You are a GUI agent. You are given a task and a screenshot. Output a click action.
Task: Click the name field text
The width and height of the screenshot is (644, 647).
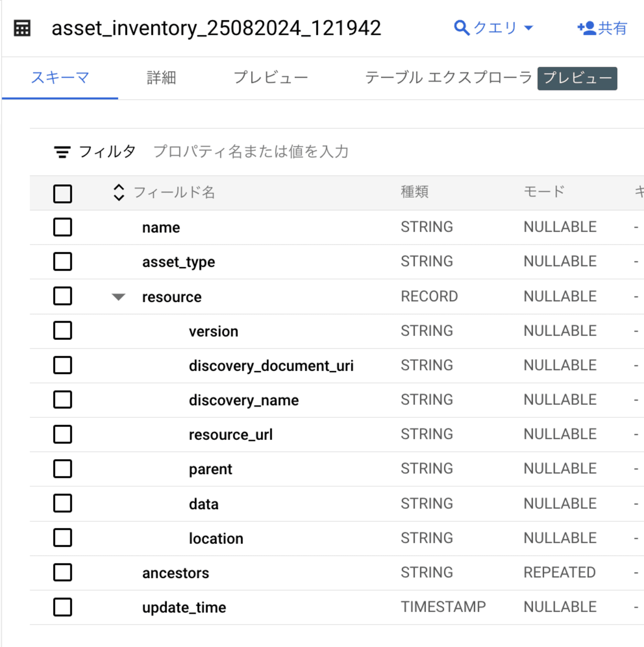pos(161,228)
